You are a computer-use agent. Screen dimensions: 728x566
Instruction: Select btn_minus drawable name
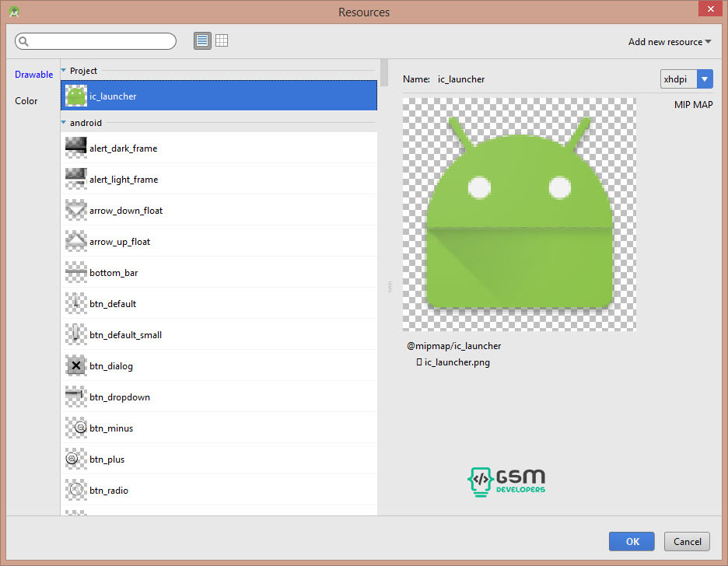point(111,428)
